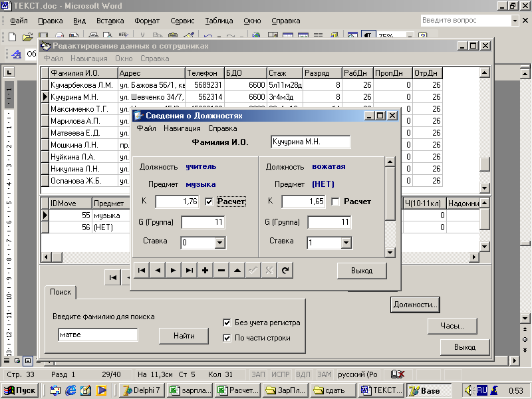Click the K coefficient field showing 1,76
Image resolution: width=532 pixels, height=399 pixels.
(x=177, y=201)
